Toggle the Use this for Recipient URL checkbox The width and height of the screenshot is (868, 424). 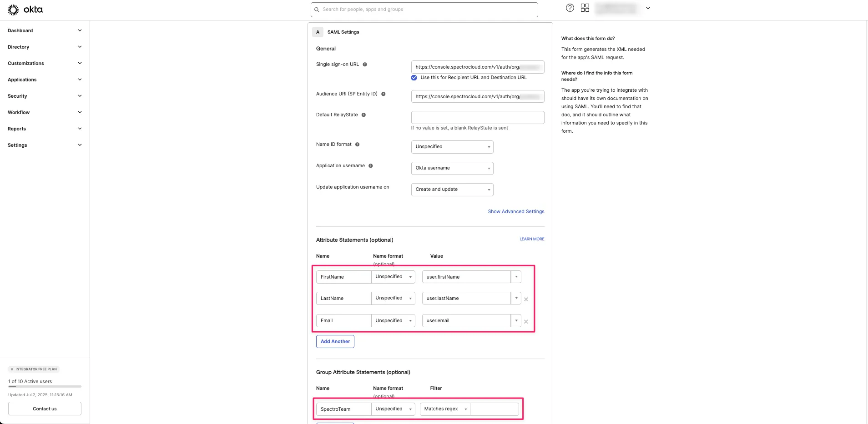tap(414, 78)
